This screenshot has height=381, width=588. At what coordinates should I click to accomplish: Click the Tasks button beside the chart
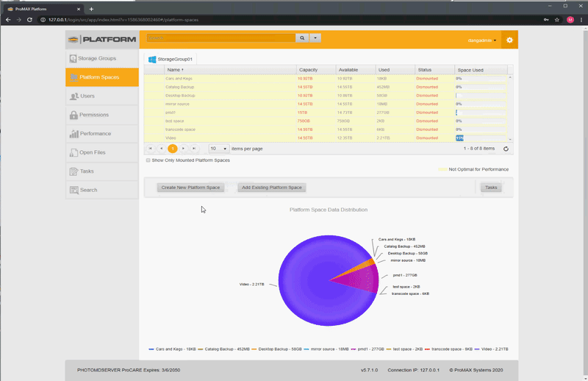point(491,188)
